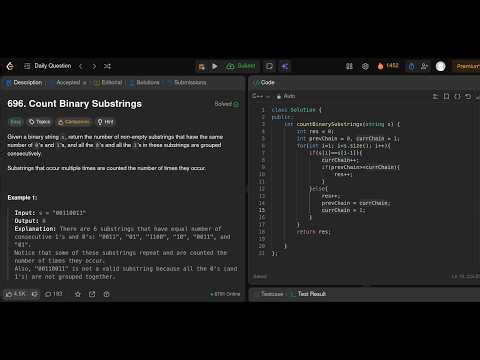Open the LeetCode home logo

(x=10, y=66)
